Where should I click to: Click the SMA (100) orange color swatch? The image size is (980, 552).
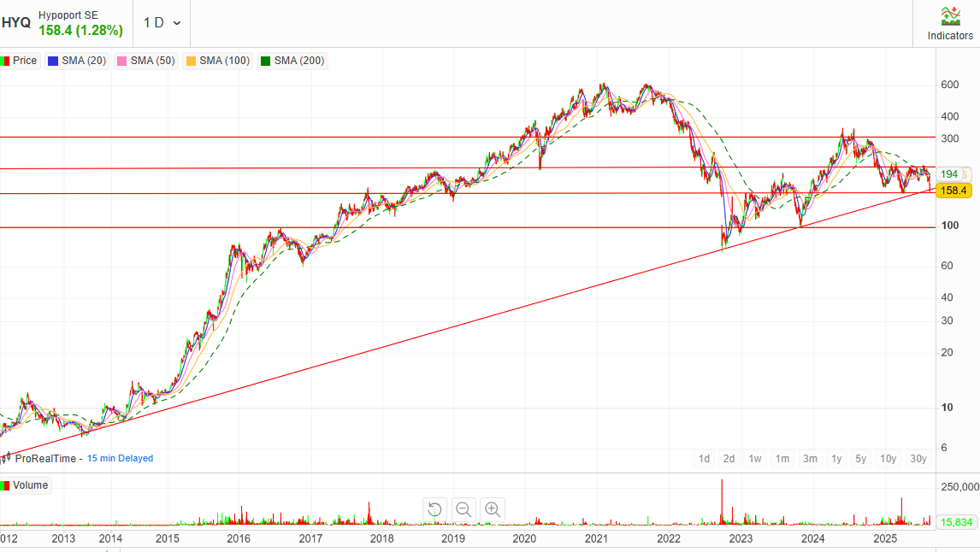click(190, 61)
